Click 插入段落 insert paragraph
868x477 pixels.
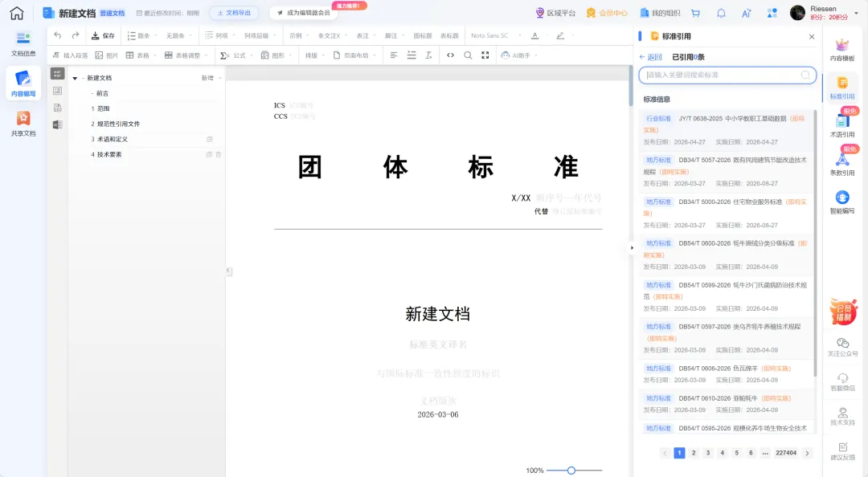click(x=70, y=55)
